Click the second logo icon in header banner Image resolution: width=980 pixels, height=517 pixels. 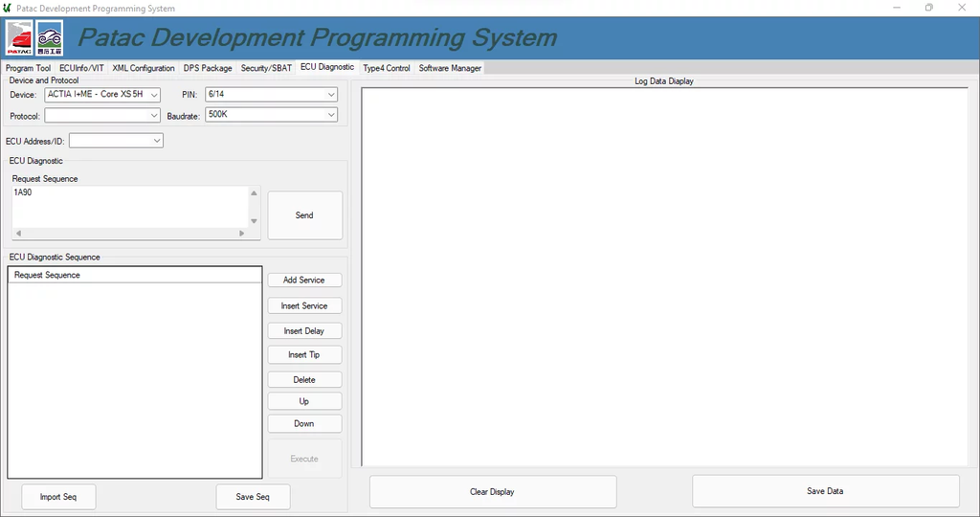(50, 38)
